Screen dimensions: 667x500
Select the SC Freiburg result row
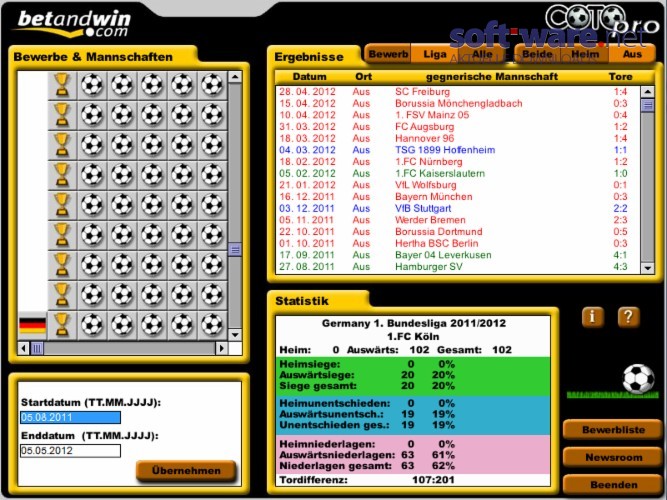point(457,91)
